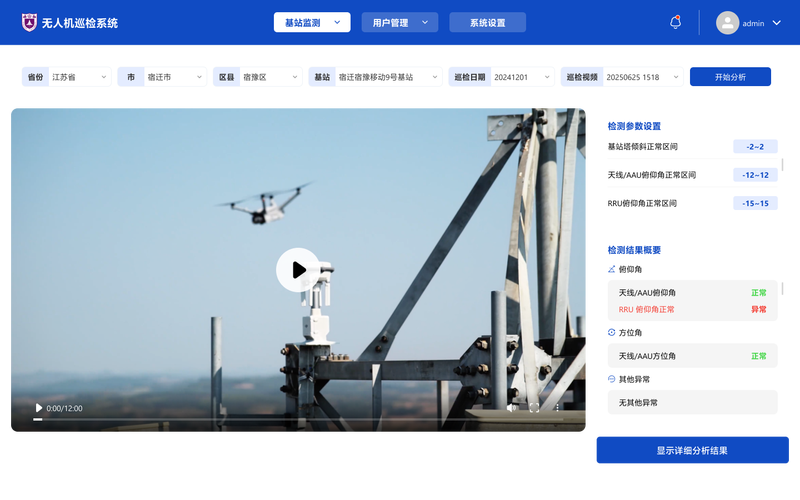
Task: Open 区县 dropdown showing 宿豫区
Action: pyautogui.click(x=258, y=77)
